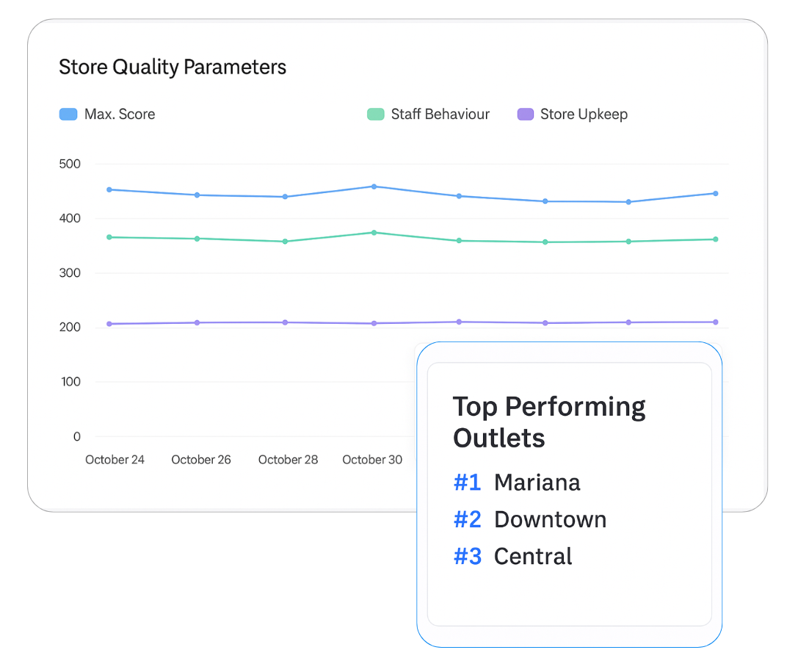Screen dimensions: 798x672
Task: Click the blue Max. Score legend swatch
Action: click(68, 114)
